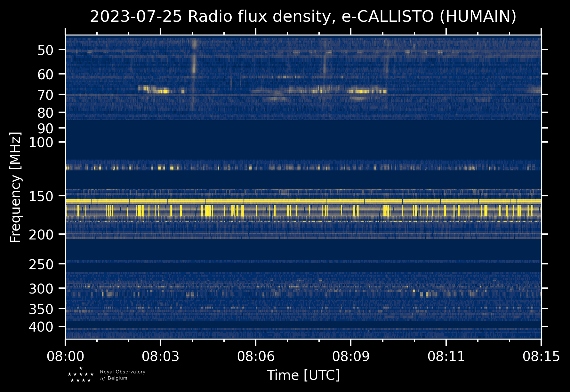Click the Royal Observatory of Belgium star logo
The height and width of the screenshot is (392, 570).
click(x=81, y=374)
